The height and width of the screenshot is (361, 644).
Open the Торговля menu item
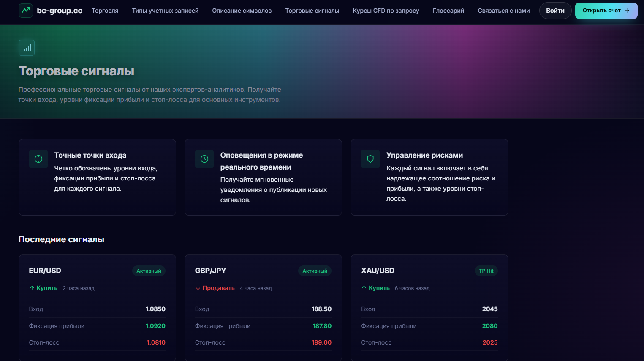tap(105, 11)
